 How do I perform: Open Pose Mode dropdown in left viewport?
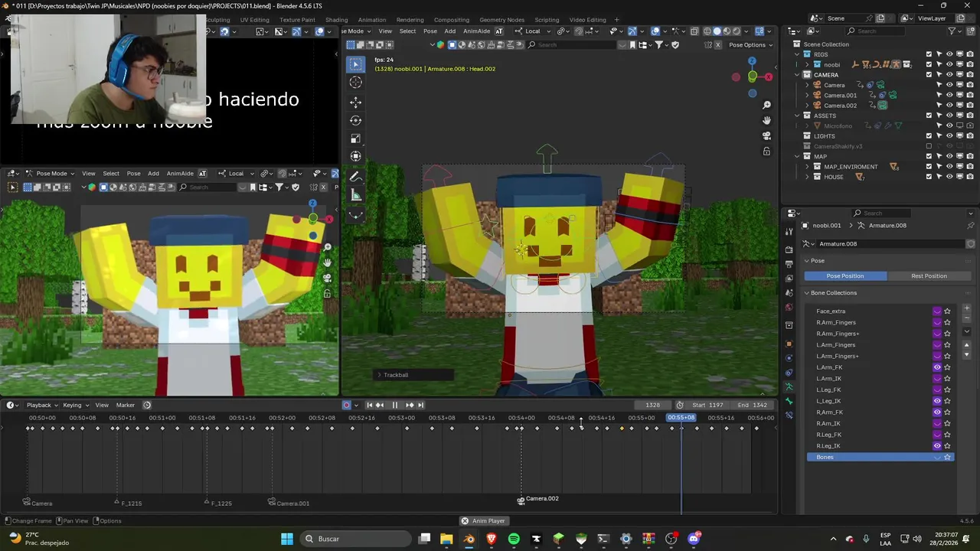[x=52, y=173]
